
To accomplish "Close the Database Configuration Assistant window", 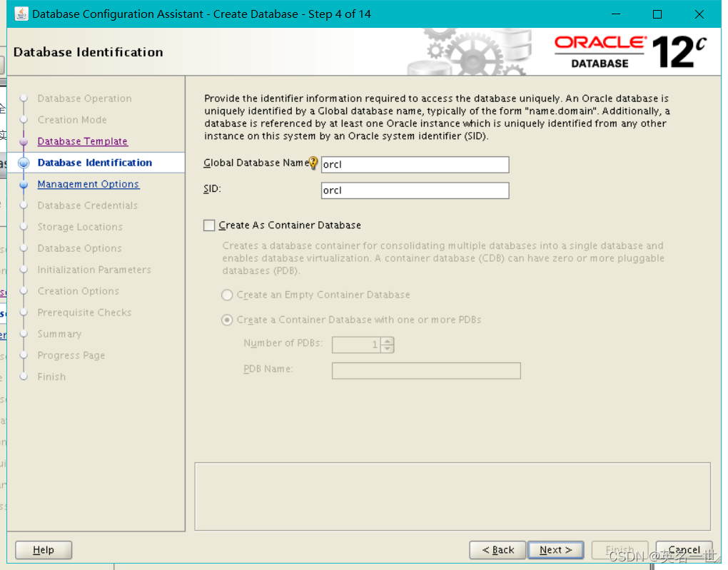I will coord(699,14).
